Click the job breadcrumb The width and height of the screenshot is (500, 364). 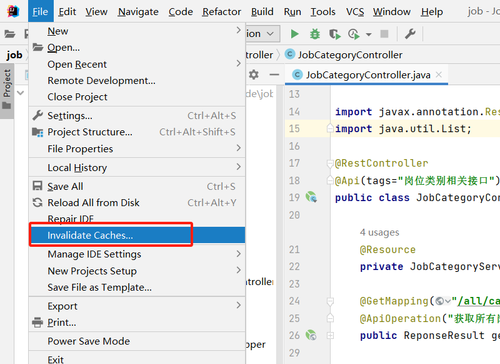pyautogui.click(x=14, y=55)
